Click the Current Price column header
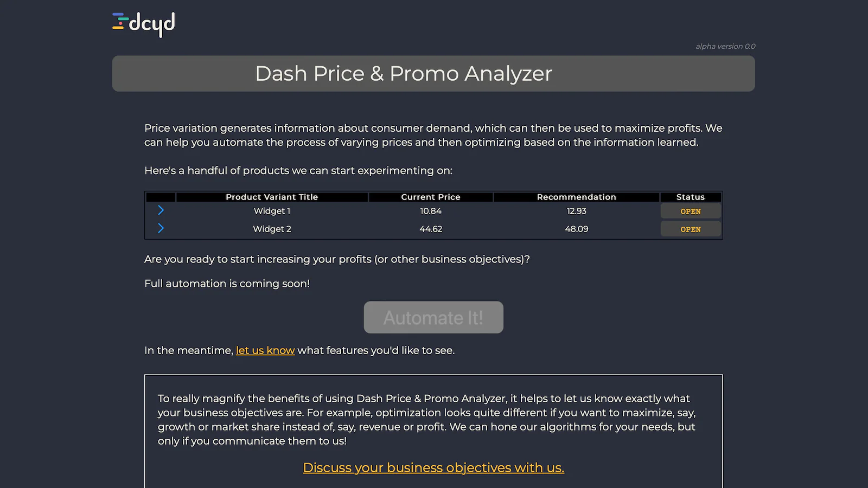 (x=430, y=197)
